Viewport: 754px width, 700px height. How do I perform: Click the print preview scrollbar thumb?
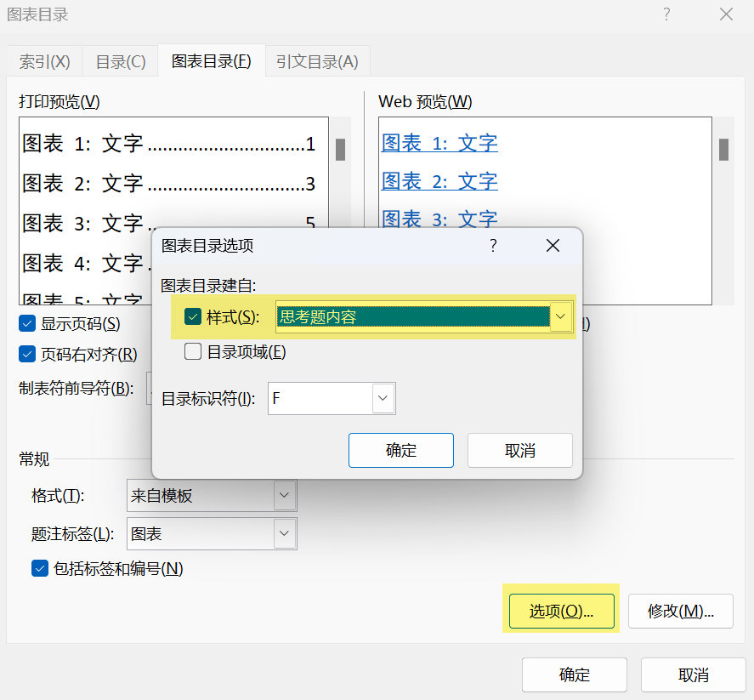[x=341, y=150]
